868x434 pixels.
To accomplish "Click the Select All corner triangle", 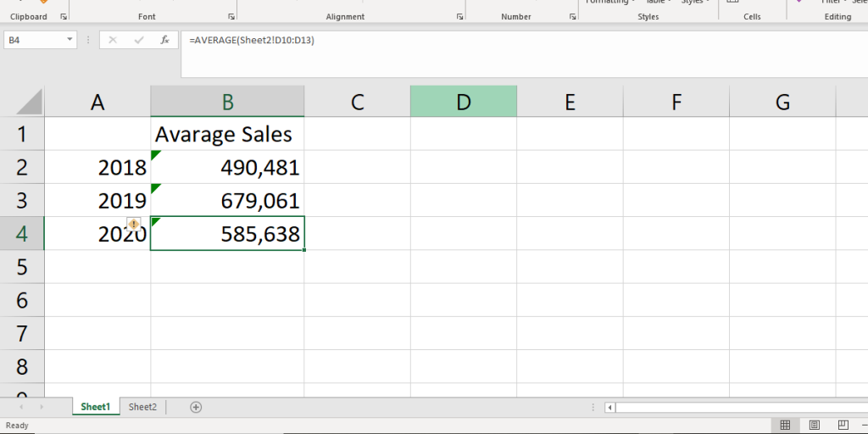I will tap(30, 102).
